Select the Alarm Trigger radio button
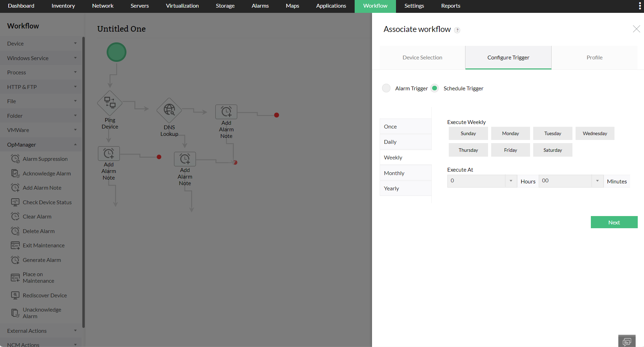The width and height of the screenshot is (644, 347). click(x=386, y=88)
